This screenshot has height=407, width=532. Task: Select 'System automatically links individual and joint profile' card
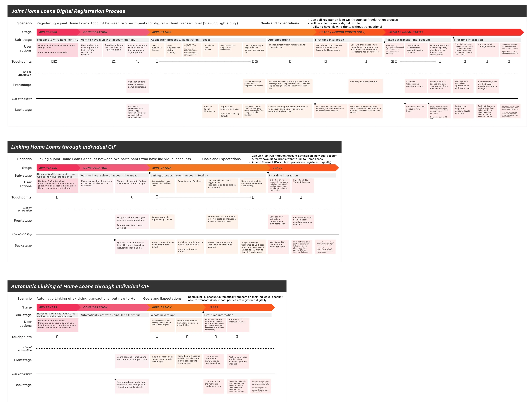click(132, 386)
